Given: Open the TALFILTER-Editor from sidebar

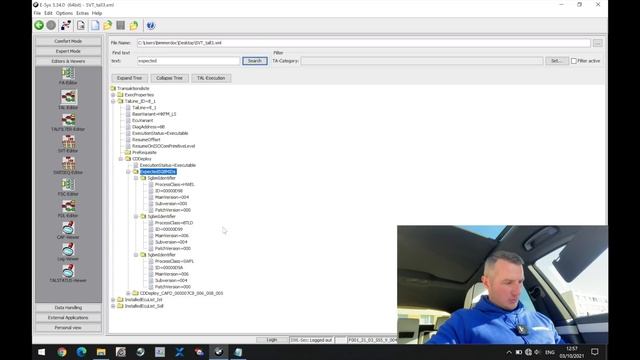Looking at the screenshot, I should [x=68, y=122].
